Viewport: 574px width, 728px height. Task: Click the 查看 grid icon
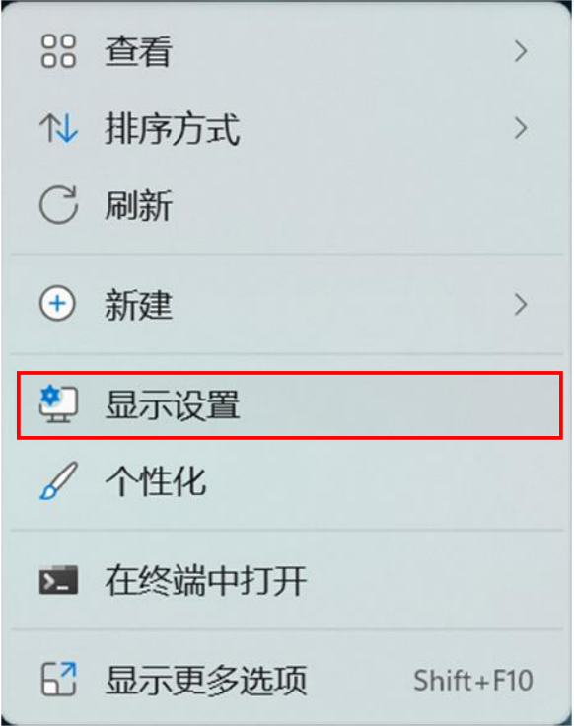58,51
